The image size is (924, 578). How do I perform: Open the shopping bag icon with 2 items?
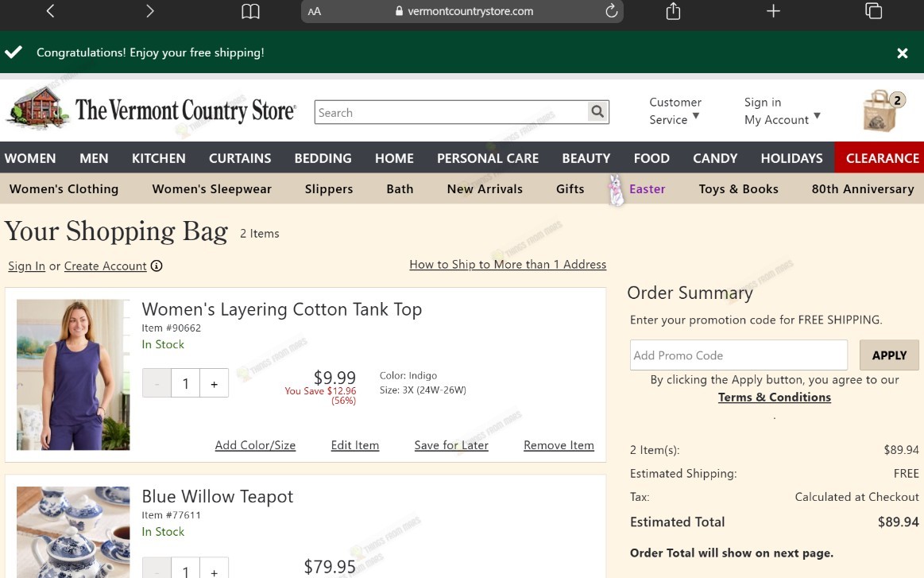pos(883,111)
